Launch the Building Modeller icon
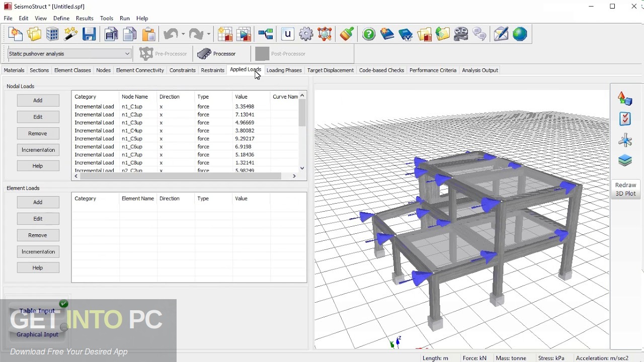 coord(52,34)
